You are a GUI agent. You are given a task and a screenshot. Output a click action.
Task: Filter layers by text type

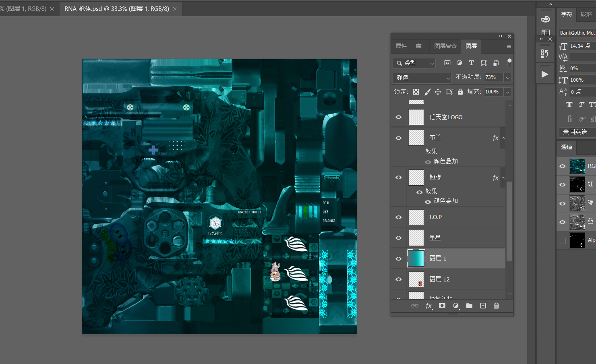click(x=471, y=63)
